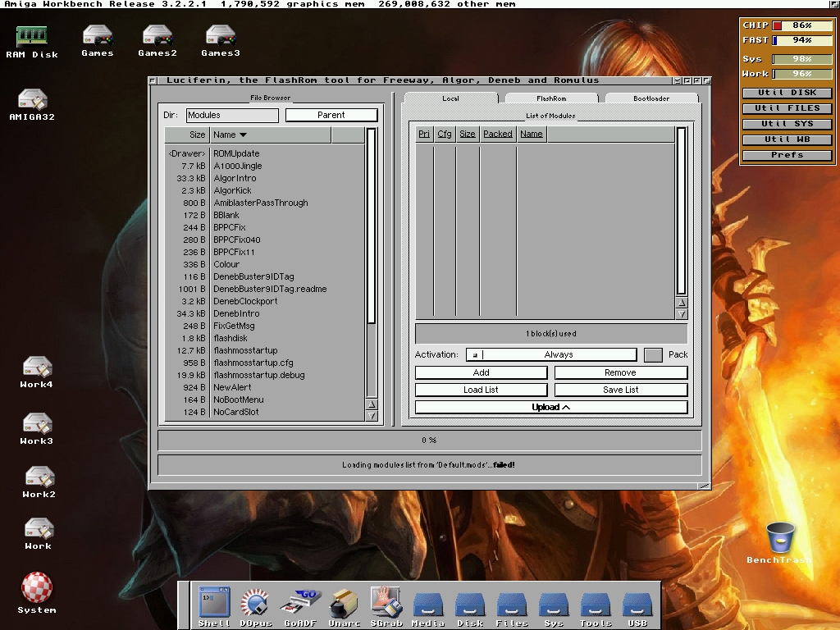Viewport: 840px width, 630px height.
Task: Open the Activation cycle gadget set to Always
Action: (x=551, y=354)
